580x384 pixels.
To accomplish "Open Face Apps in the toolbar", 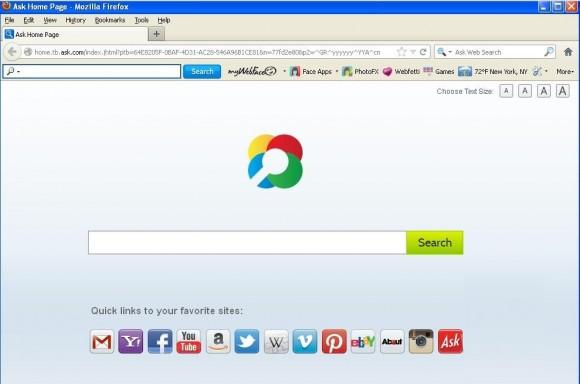I will click(x=311, y=71).
